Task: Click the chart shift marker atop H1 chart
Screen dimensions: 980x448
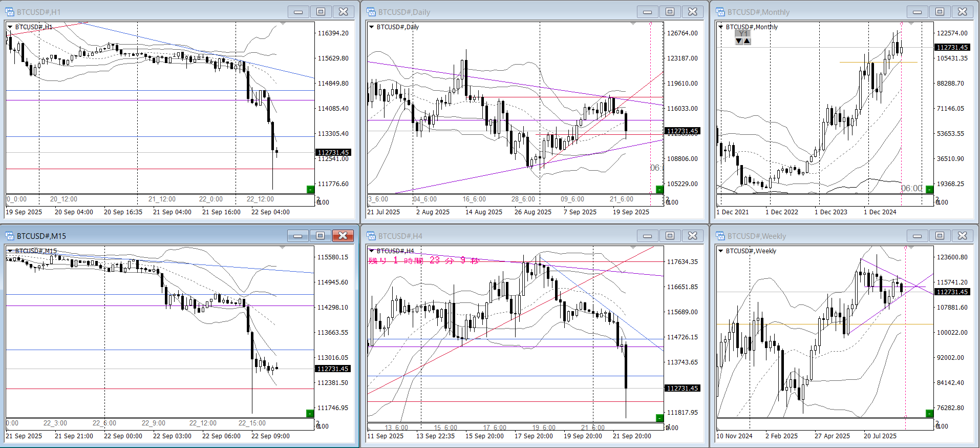Action: (x=283, y=24)
